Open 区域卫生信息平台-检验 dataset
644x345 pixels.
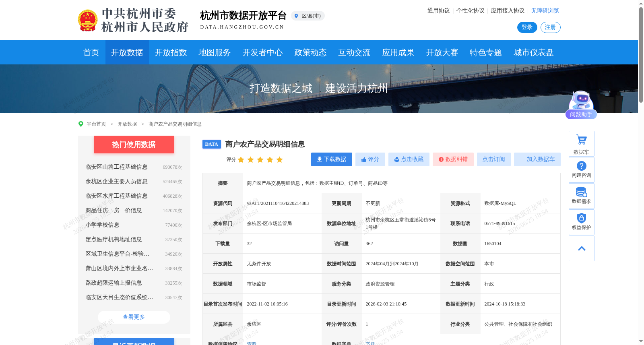click(x=118, y=254)
